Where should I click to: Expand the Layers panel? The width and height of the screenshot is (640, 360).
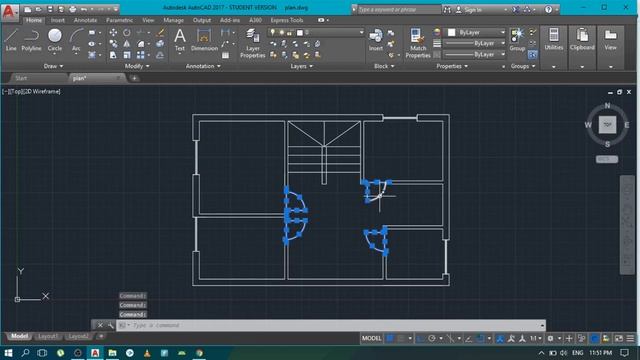click(302, 66)
